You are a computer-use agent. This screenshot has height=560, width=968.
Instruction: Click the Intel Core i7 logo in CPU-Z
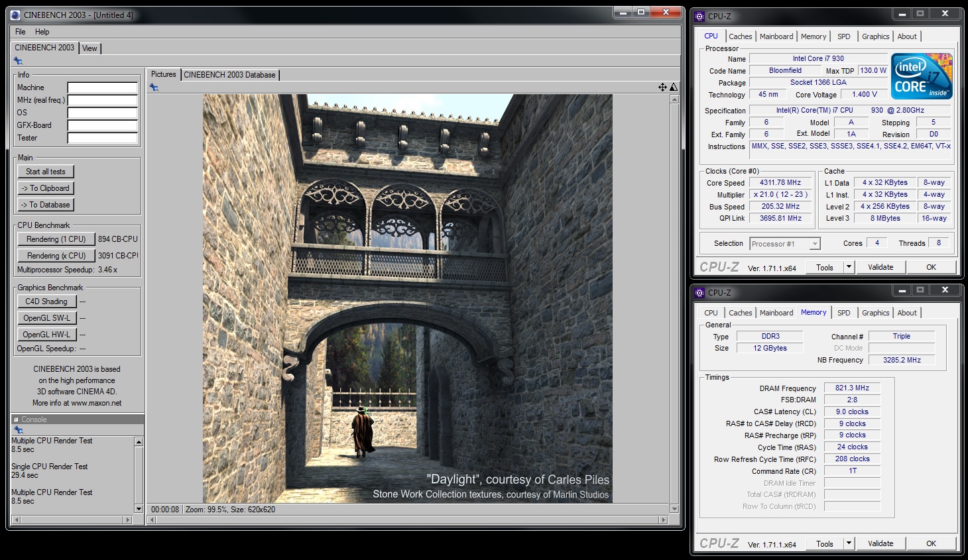(922, 76)
